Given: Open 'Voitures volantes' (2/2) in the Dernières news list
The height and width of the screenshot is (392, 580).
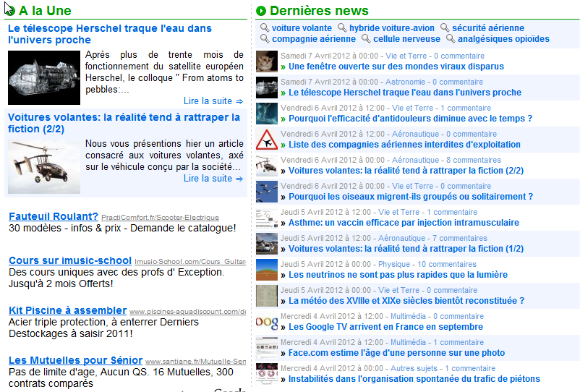Looking at the screenshot, I should 406,171.
